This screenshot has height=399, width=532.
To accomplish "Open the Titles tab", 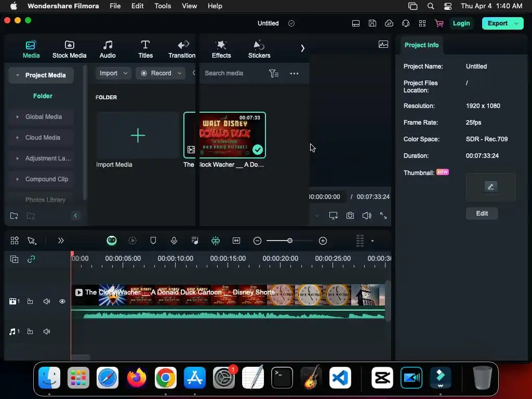I will [145, 49].
